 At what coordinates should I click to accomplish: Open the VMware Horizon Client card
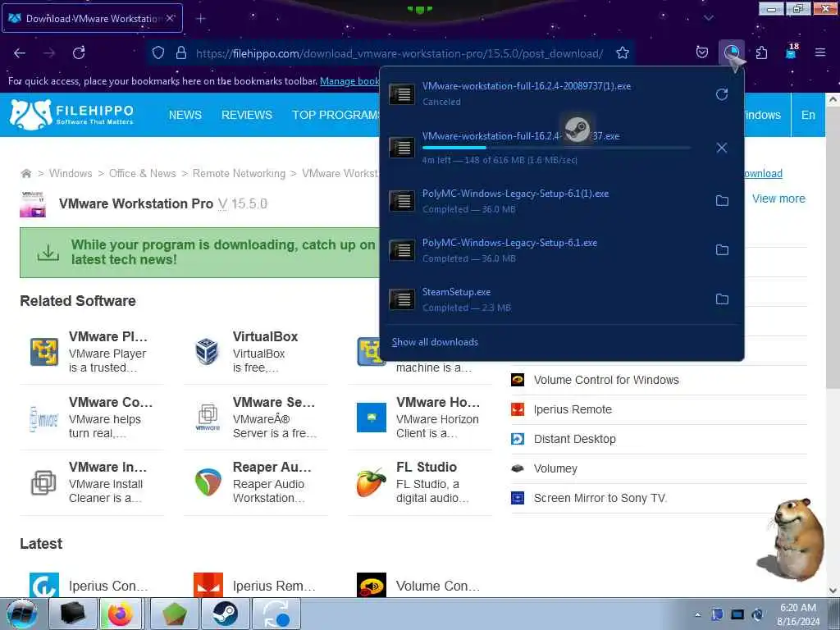click(x=420, y=417)
